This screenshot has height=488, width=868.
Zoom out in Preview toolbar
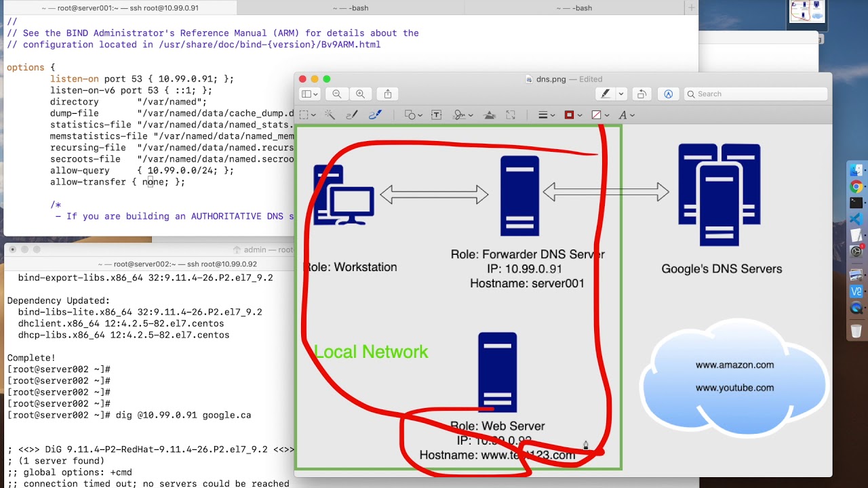pyautogui.click(x=337, y=94)
